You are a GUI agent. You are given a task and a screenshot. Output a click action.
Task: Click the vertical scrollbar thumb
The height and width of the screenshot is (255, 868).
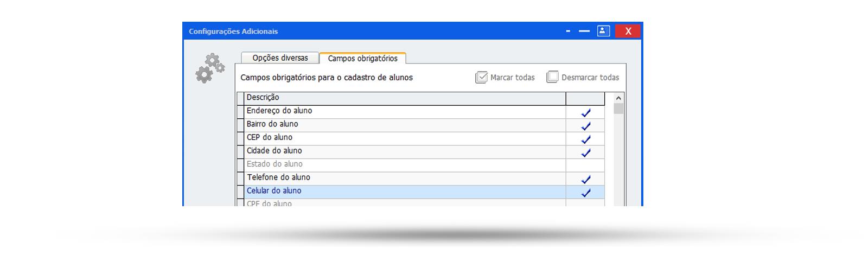(x=618, y=109)
